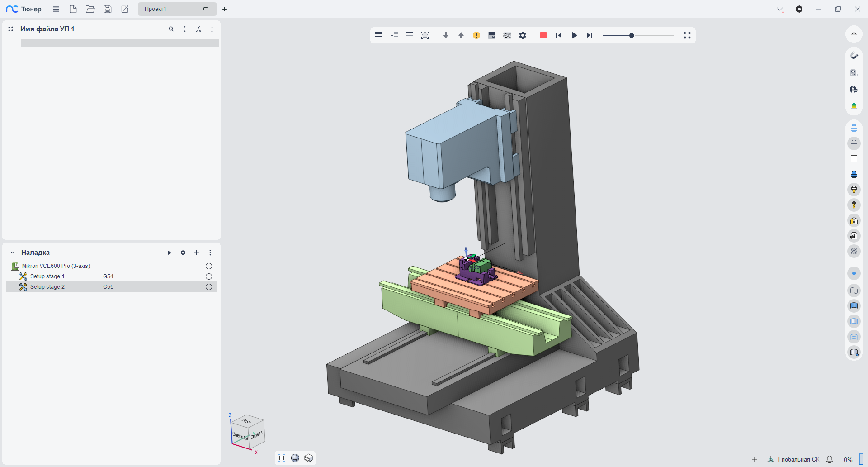Adjust the simulation speed slider
This screenshot has height=467, width=868.
[x=632, y=35]
